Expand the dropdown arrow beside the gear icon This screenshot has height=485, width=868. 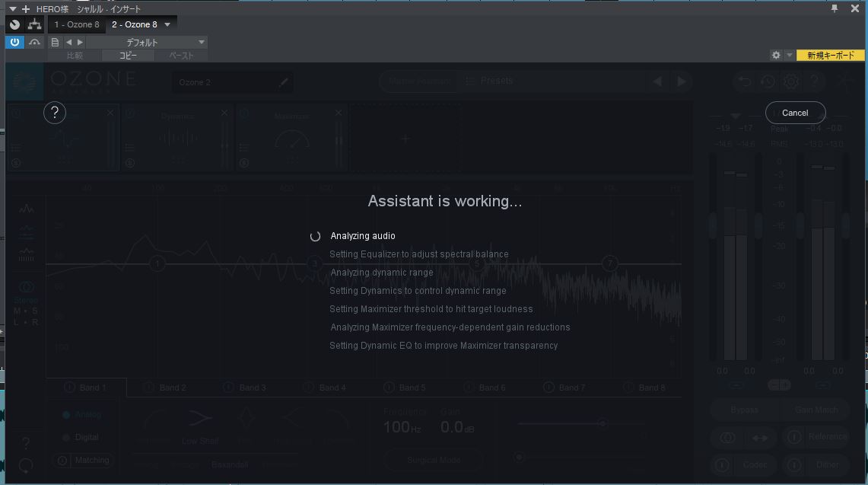coord(790,55)
